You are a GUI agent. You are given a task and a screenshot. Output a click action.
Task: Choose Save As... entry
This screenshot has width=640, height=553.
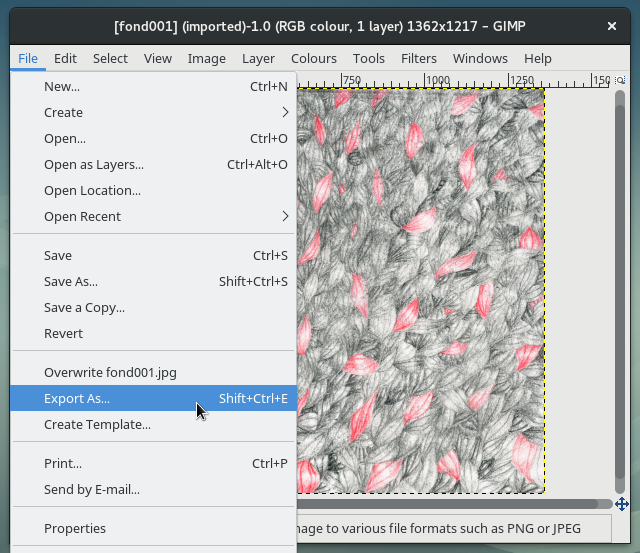pyautogui.click(x=153, y=282)
